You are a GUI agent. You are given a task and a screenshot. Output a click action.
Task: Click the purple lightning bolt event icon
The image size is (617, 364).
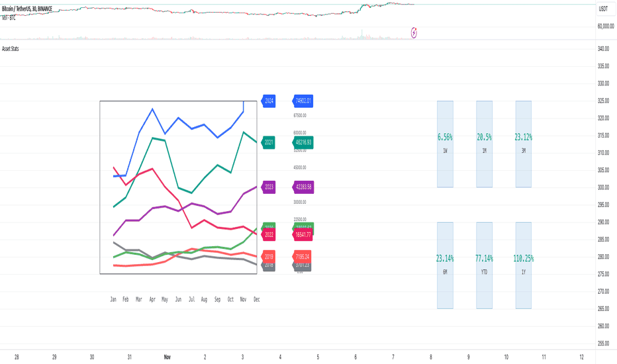414,33
